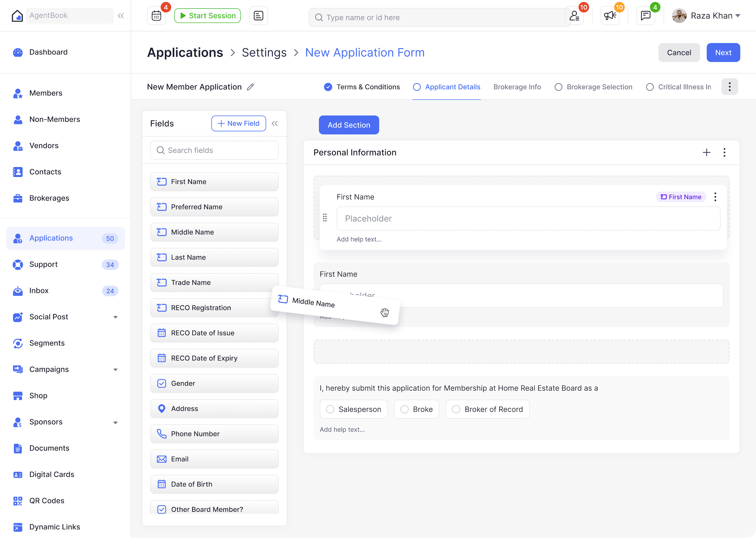Switch to the Brokerage Info tab
The height and width of the screenshot is (538, 756).
tap(517, 87)
